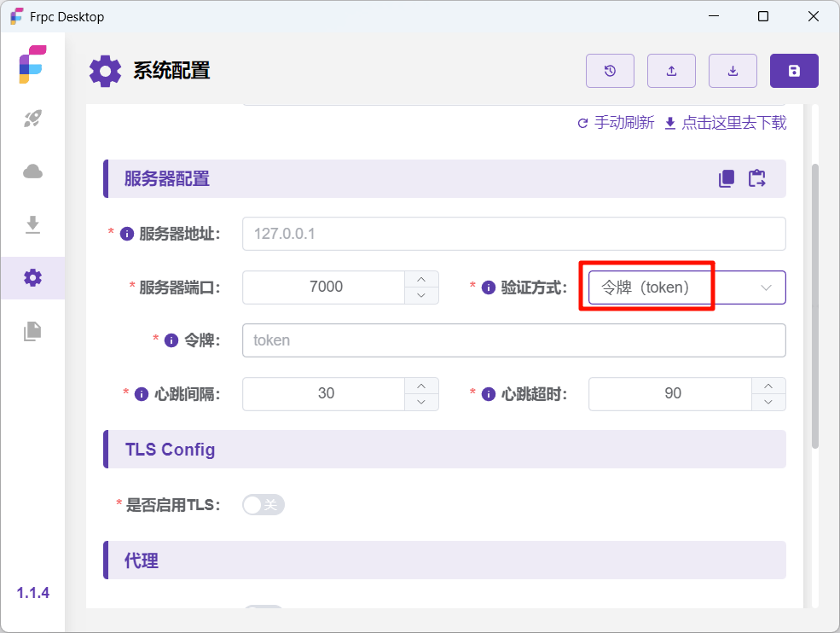Click the 令牌 token input field
840x633 pixels.
[x=513, y=340]
